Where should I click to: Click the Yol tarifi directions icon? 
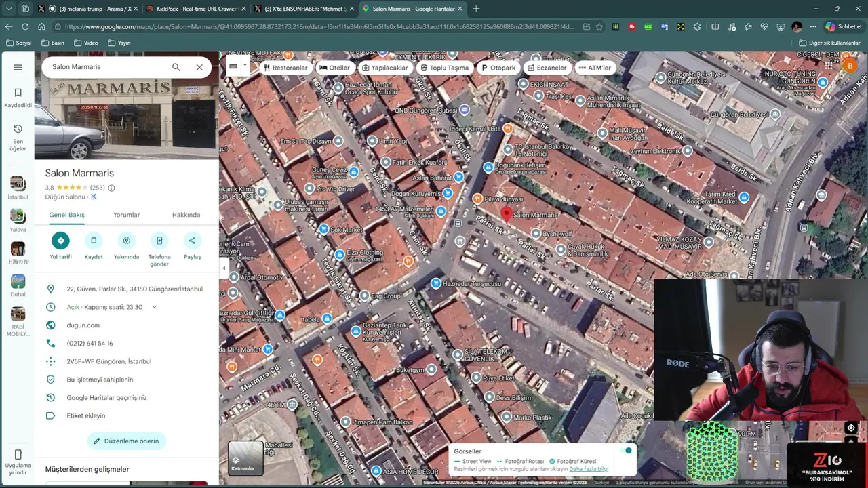coord(60,241)
